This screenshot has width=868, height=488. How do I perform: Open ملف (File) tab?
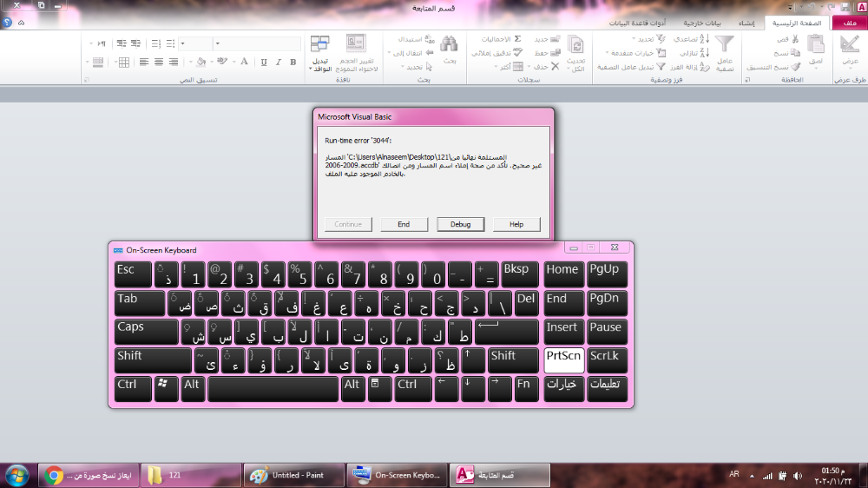(850, 23)
